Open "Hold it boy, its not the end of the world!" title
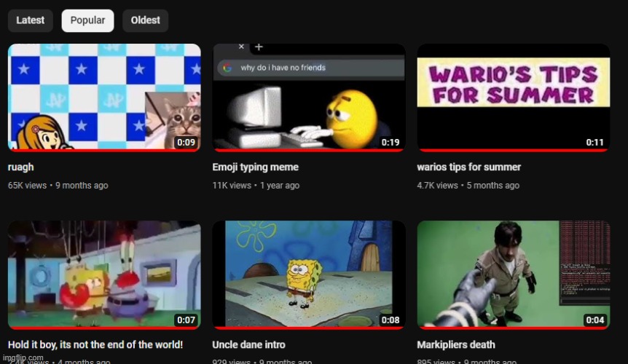This screenshot has width=628, height=364. (95, 344)
